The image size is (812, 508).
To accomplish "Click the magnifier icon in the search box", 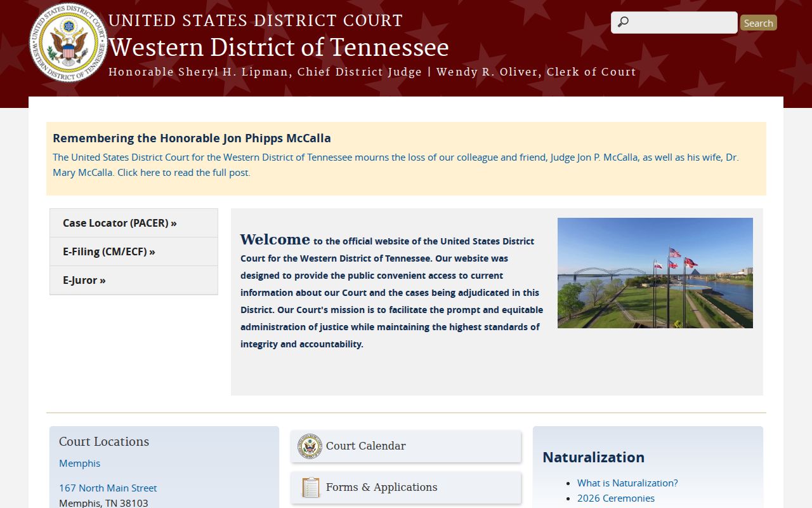I will pyautogui.click(x=623, y=22).
